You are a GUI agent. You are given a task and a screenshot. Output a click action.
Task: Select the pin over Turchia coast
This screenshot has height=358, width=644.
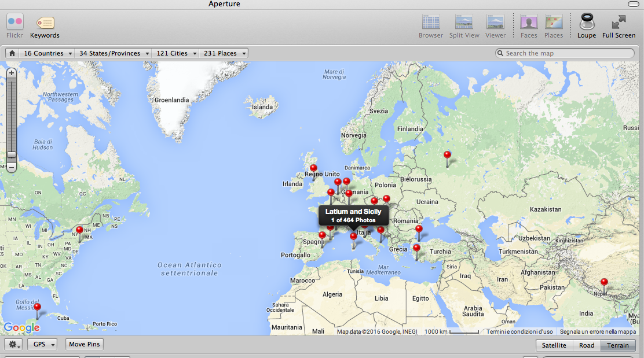point(416,248)
